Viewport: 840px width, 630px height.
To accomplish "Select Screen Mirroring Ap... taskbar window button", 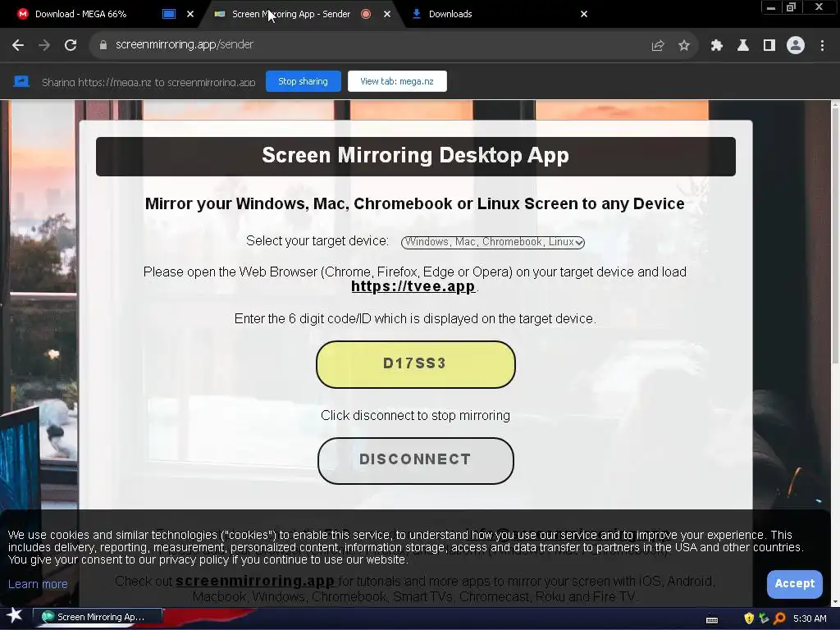I will tap(98, 617).
